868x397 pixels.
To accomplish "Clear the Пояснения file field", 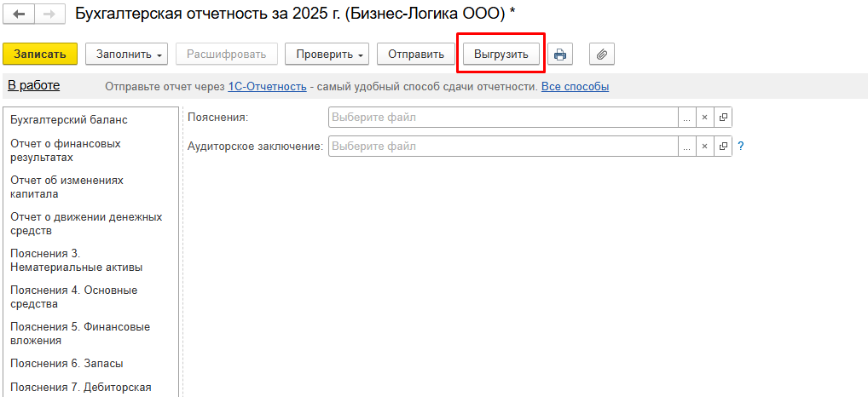I will (x=704, y=118).
